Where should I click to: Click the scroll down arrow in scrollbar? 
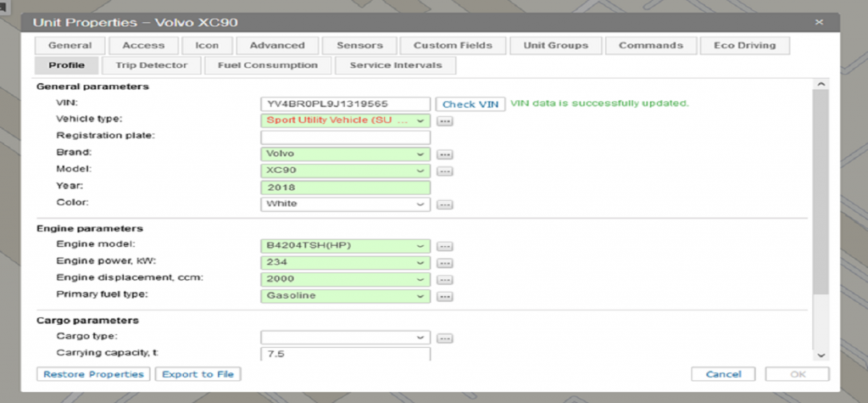click(820, 355)
